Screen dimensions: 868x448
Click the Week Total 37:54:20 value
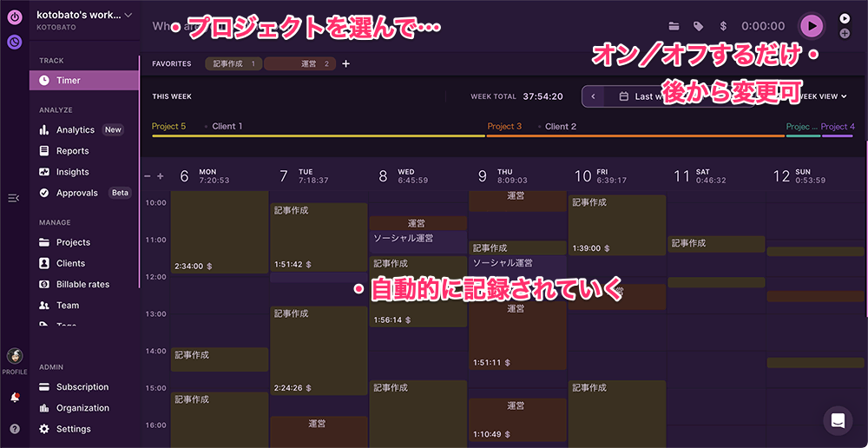[x=543, y=96]
